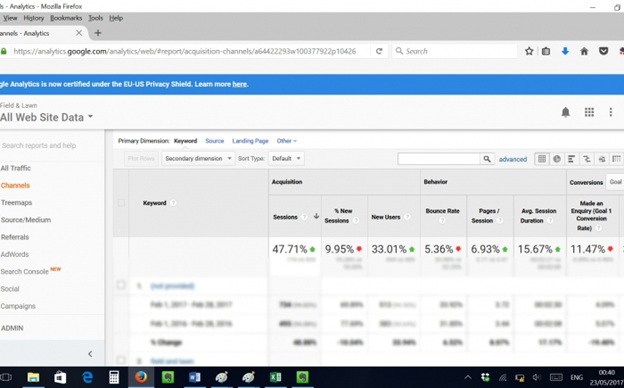This screenshot has width=624, height=388.
Task: Bookmark this page with the star icon
Action: point(529,51)
